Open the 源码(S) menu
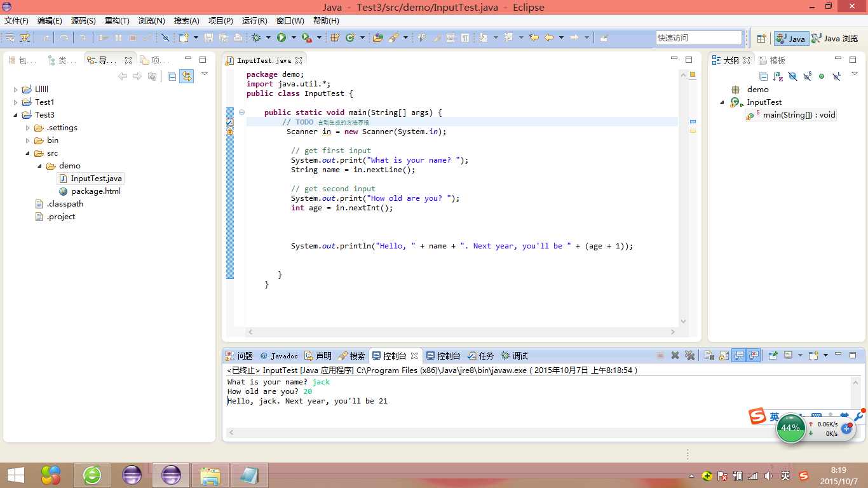The image size is (868, 488). tap(83, 21)
